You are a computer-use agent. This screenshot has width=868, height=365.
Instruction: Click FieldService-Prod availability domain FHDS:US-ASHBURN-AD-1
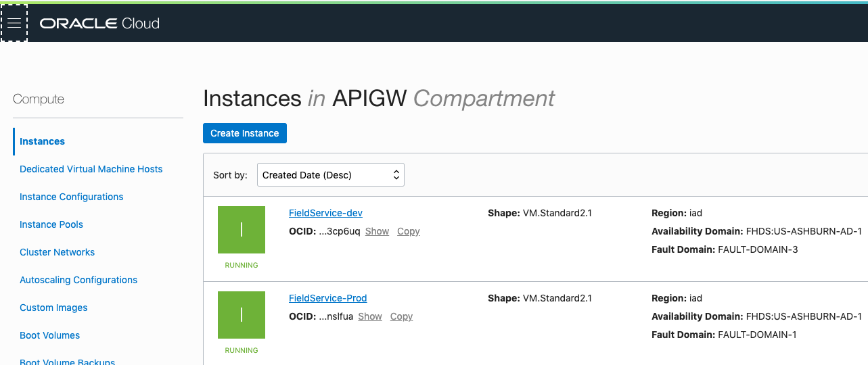pyautogui.click(x=804, y=316)
